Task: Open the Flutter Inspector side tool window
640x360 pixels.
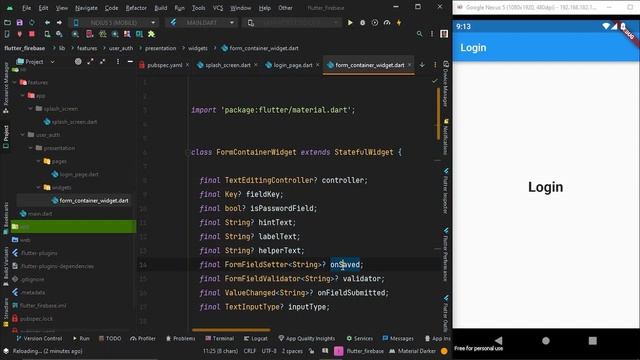Action: pos(446,191)
